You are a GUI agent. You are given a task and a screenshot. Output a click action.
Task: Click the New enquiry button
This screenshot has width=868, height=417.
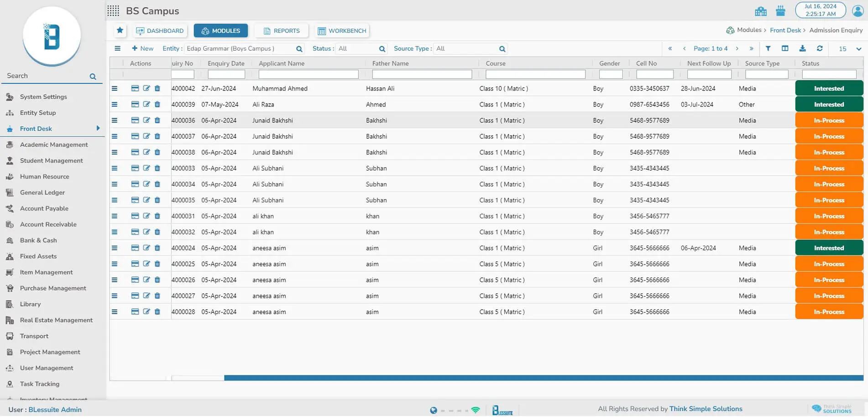143,48
